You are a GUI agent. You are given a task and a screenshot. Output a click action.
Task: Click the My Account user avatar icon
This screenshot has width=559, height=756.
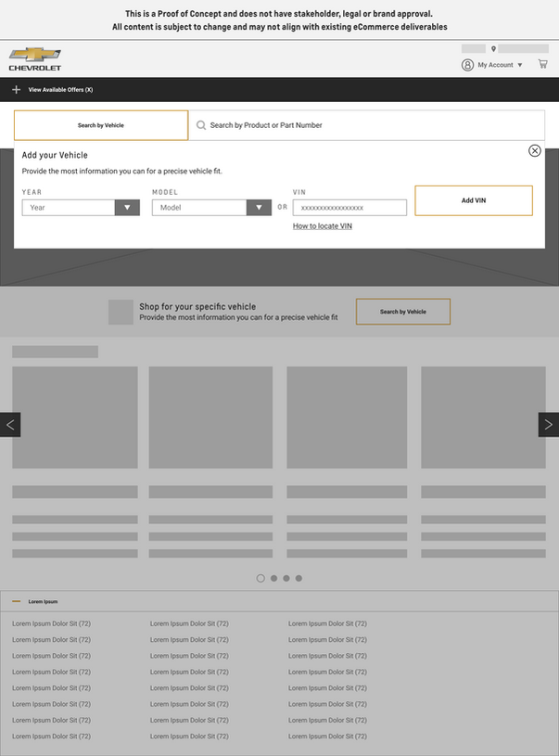pos(467,65)
